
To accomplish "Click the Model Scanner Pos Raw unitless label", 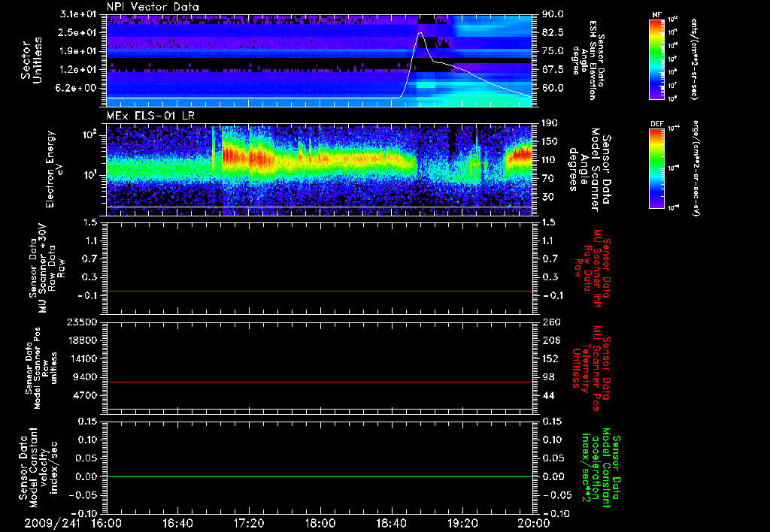I will 41,368.
